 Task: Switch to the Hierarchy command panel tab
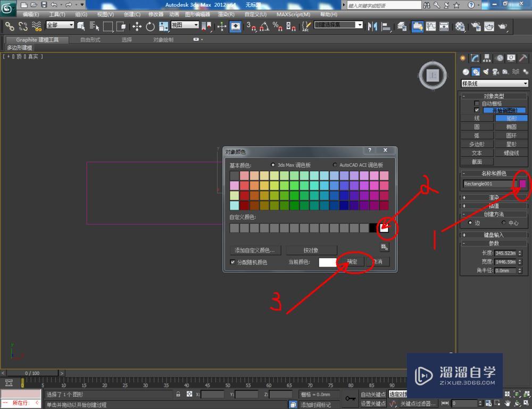[x=487, y=59]
